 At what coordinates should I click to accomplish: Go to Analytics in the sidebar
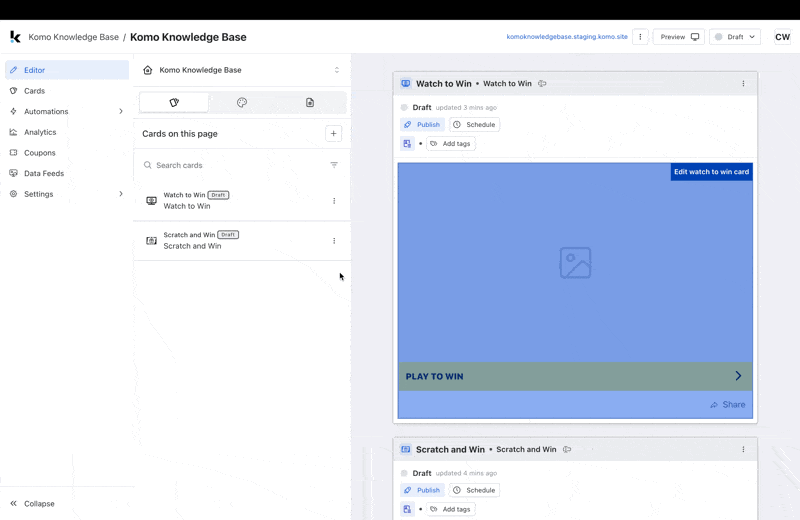pos(40,132)
